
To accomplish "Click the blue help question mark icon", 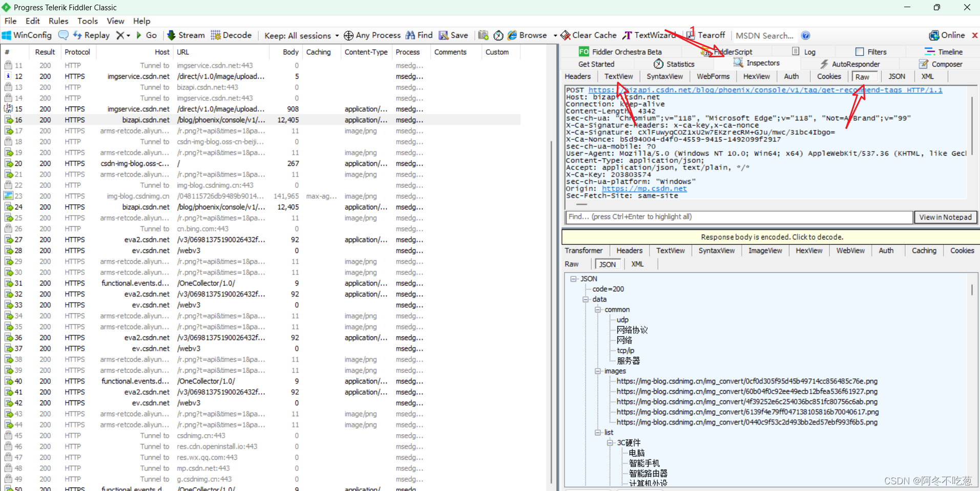I will (806, 35).
